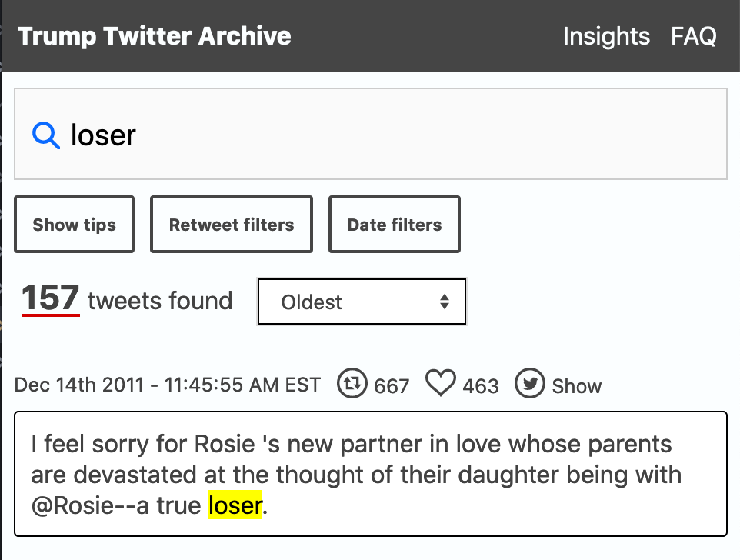Toggle the Show tips button
Viewport: 740px width, 560px height.
click(x=74, y=225)
